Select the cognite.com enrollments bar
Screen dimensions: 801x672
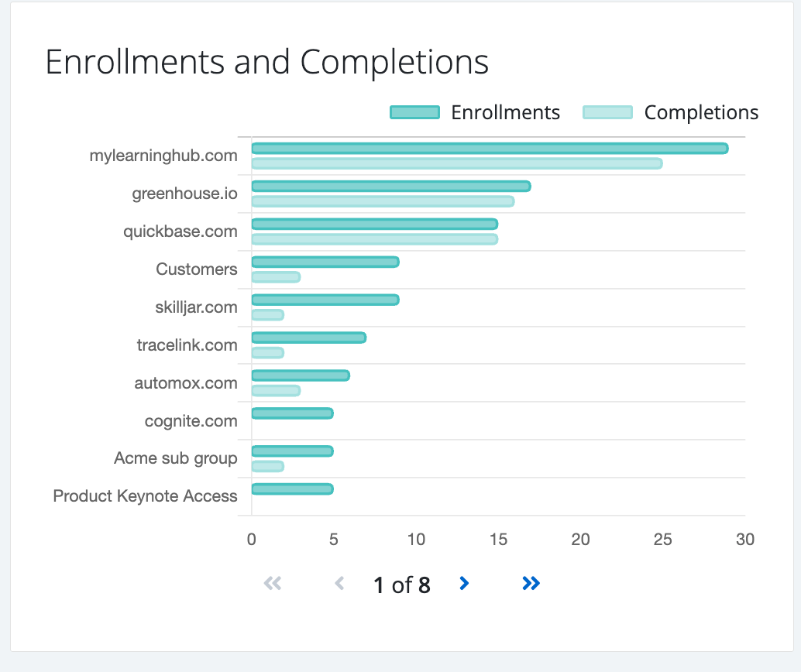[292, 413]
